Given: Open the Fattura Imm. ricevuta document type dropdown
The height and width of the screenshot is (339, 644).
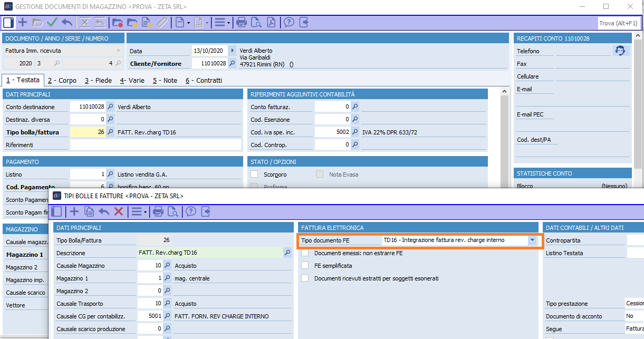Looking at the screenshot, I should (118, 51).
